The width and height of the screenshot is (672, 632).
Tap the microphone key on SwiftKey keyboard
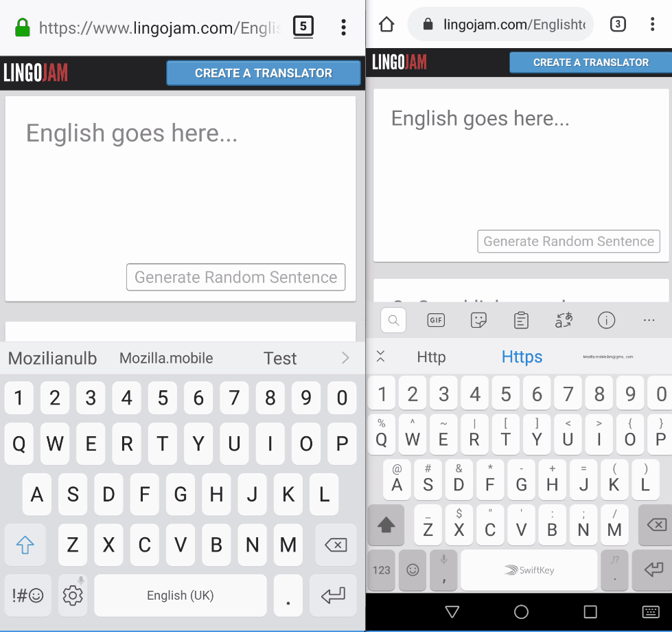(x=443, y=570)
